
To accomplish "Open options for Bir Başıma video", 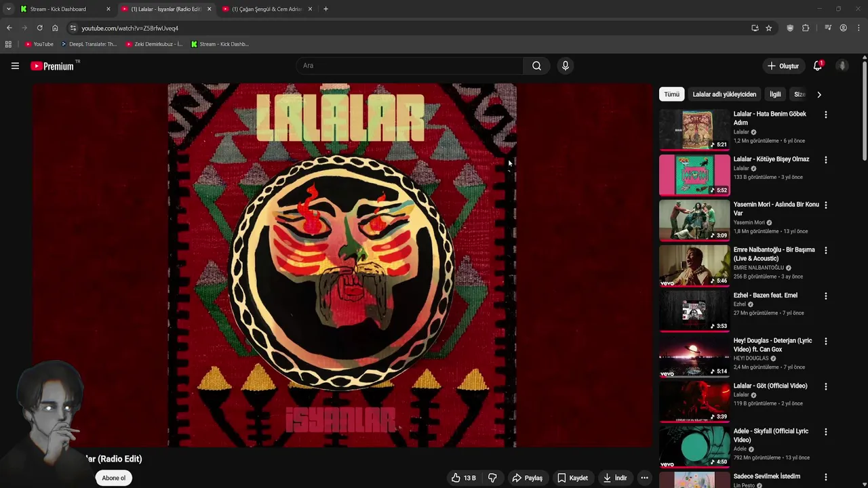I will pos(825,250).
